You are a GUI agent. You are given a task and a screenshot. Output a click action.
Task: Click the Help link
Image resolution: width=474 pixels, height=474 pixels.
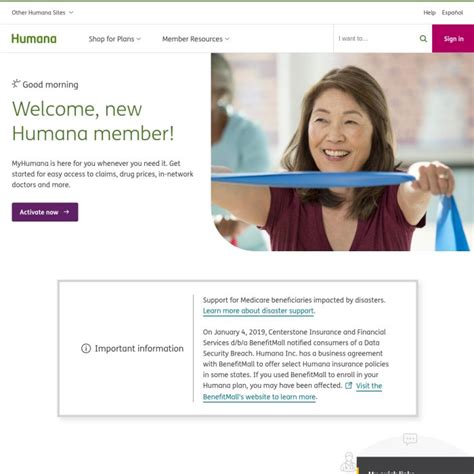point(429,13)
